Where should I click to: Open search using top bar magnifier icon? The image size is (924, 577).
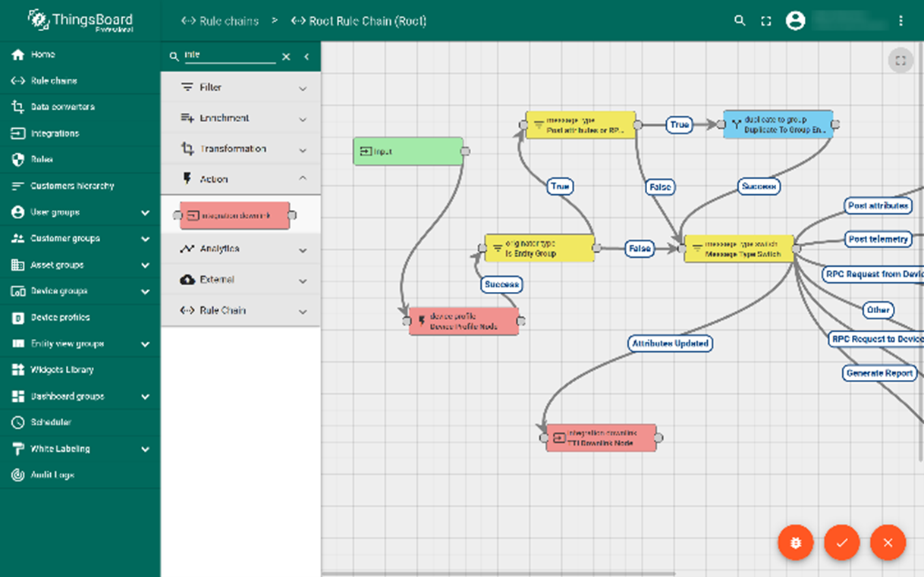coord(740,21)
